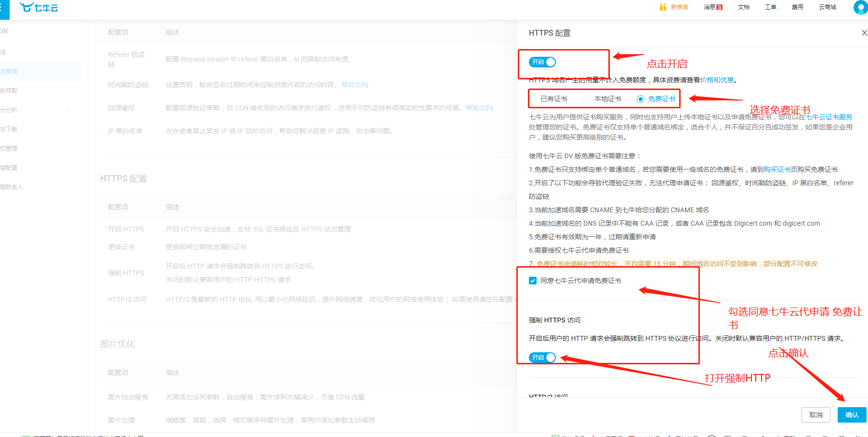Click note 6 需要授权七牛云代申请免费证书

tap(579, 250)
